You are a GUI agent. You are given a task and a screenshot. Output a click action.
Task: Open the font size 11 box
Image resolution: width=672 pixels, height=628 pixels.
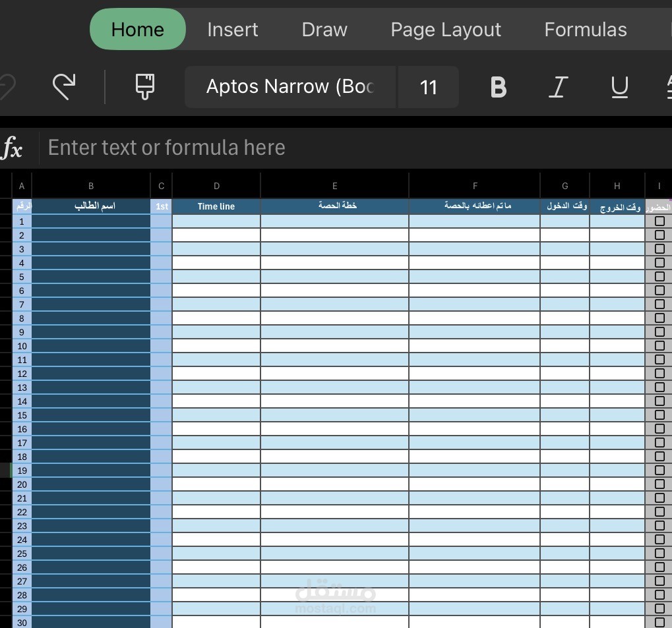click(428, 87)
